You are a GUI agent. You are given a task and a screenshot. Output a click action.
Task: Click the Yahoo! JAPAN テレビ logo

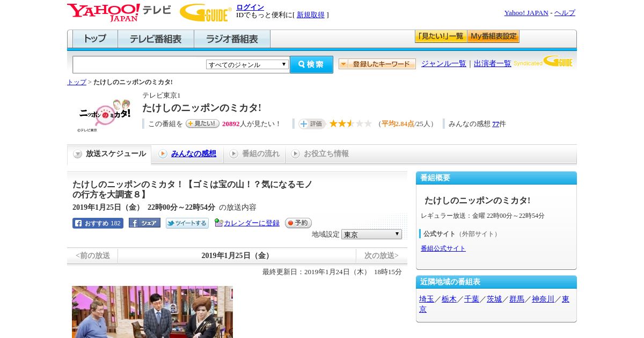coord(119,12)
